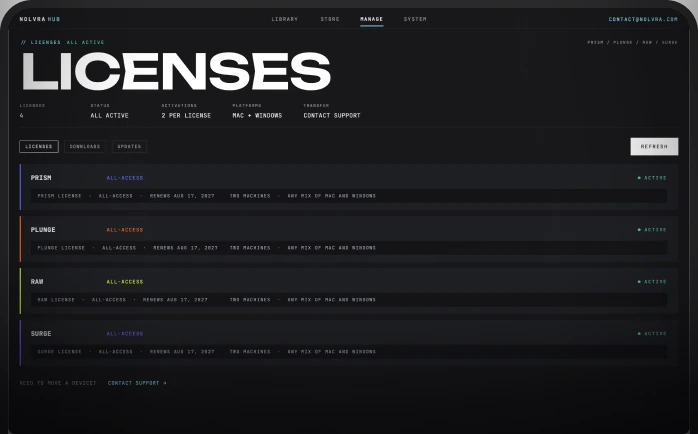
Task: Click the ACTIVE status dot for PLUNGE
Action: (x=639, y=230)
